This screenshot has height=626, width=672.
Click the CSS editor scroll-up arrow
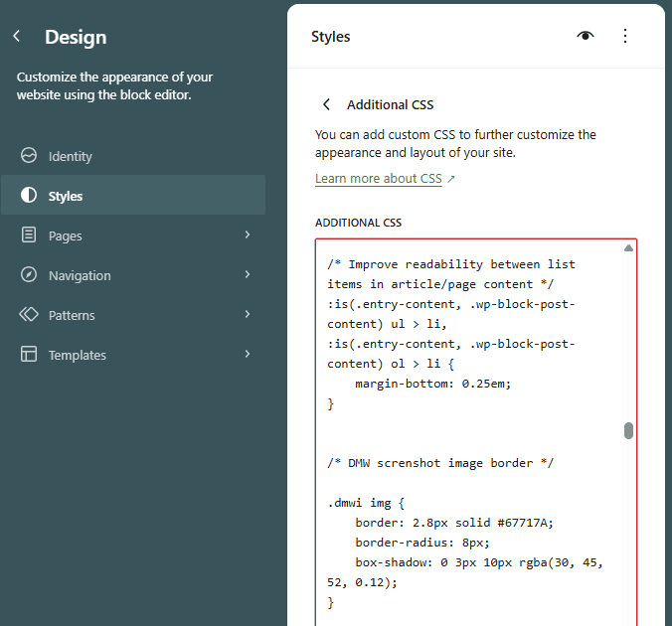tap(628, 247)
